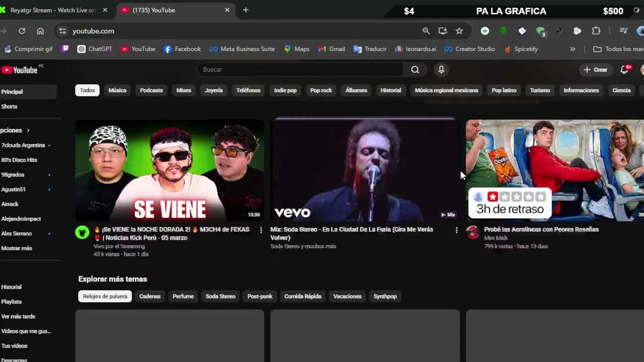Click the browser home icon

(x=40, y=31)
